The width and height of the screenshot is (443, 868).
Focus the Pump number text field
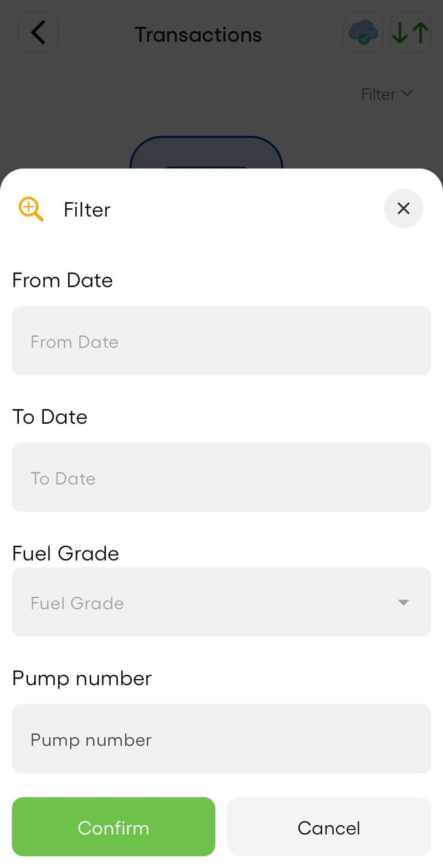(221, 738)
